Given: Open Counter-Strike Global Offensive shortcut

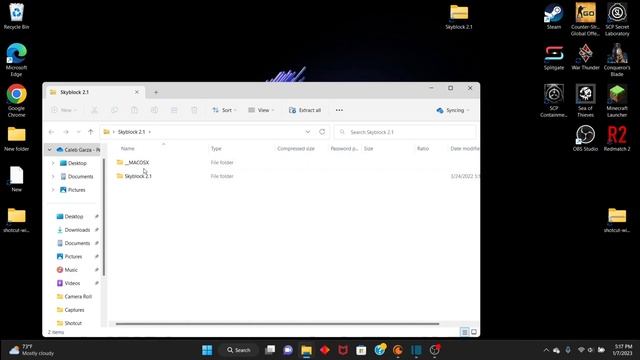Looking at the screenshot, I should pyautogui.click(x=585, y=19).
